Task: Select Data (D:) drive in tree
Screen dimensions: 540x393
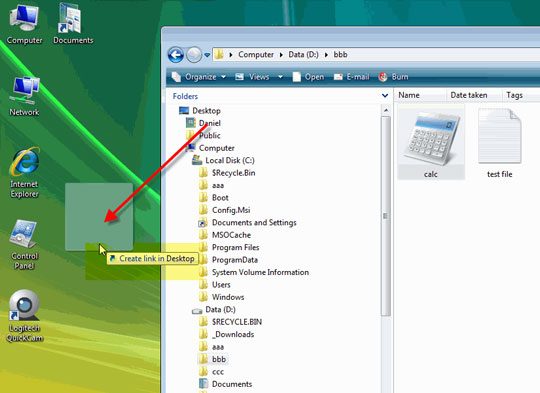Action: point(214,310)
